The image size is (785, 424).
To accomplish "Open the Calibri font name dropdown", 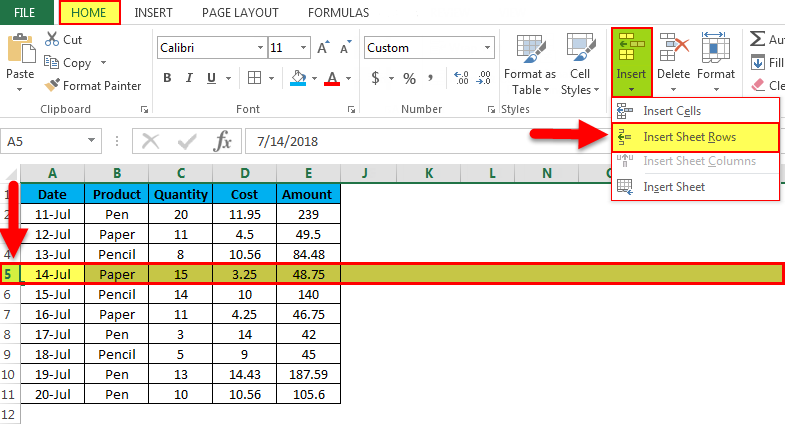I will tap(260, 48).
